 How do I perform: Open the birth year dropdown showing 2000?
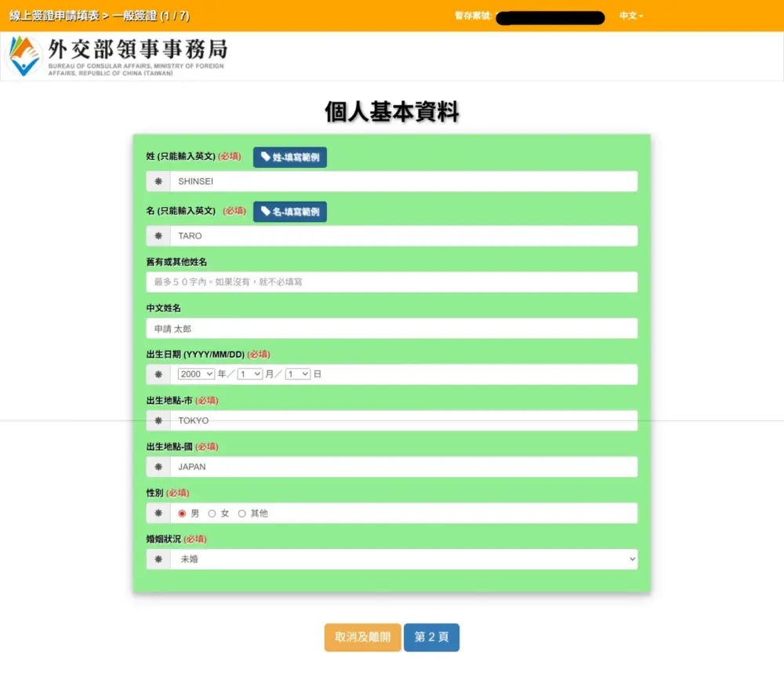pos(196,374)
